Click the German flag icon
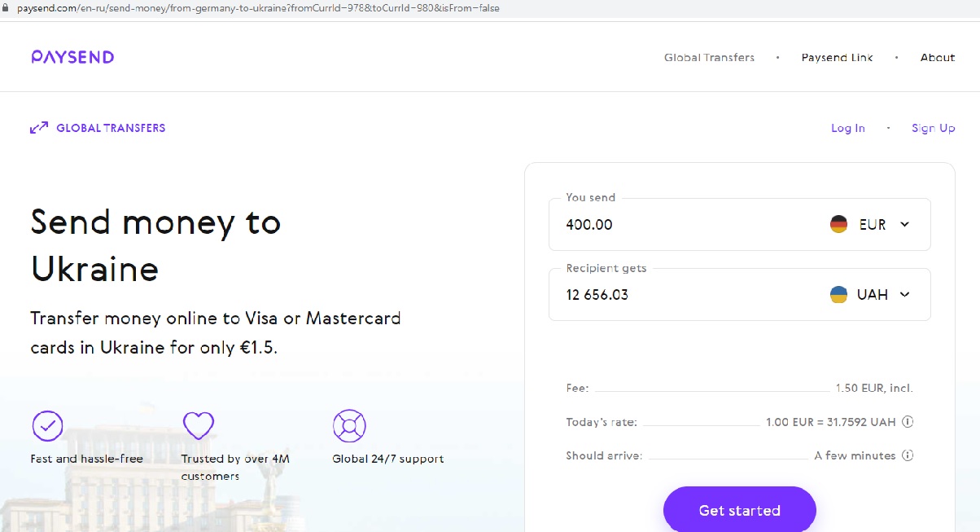The image size is (980, 532). [x=838, y=225]
